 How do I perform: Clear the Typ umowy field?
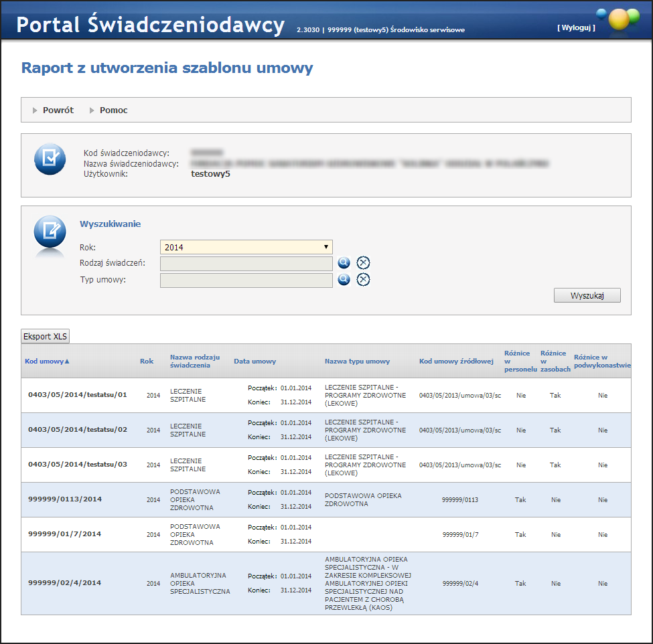coord(364,280)
